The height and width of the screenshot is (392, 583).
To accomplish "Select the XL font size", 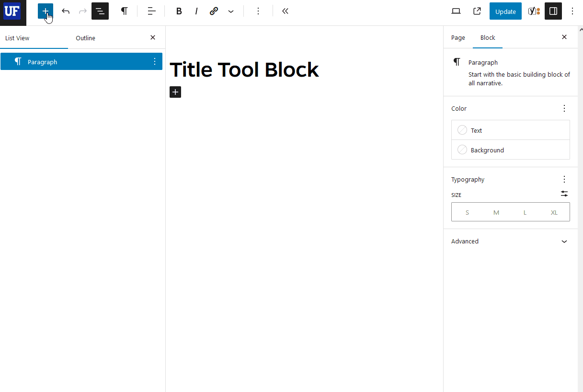I will pos(554,212).
